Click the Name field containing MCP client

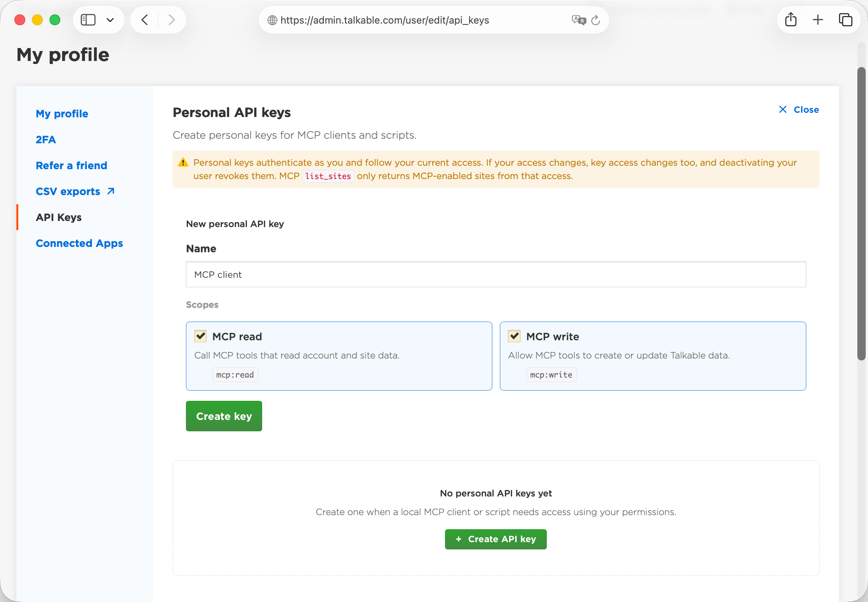pos(496,274)
